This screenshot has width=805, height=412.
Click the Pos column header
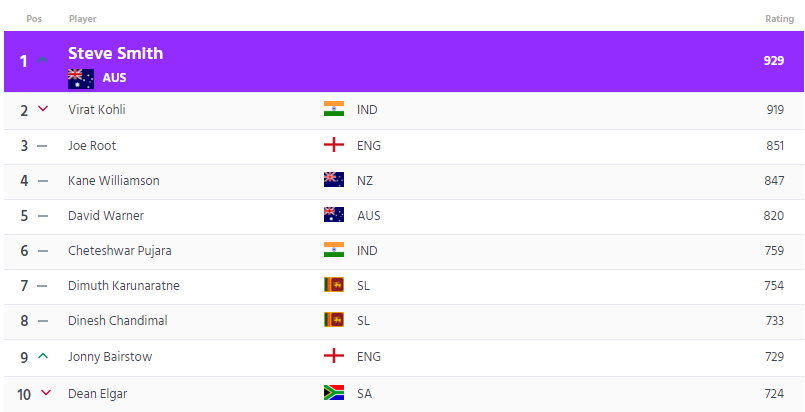point(34,18)
